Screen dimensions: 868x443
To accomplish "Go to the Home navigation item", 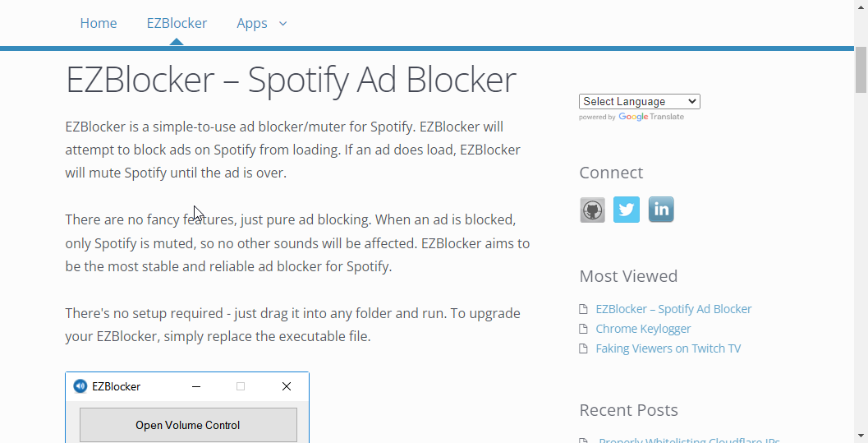I will (x=99, y=23).
